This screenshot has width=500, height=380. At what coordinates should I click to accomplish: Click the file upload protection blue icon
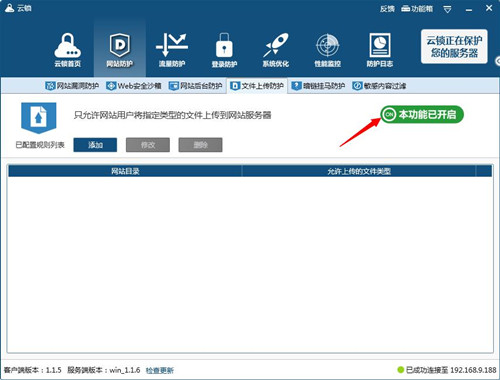(39, 118)
